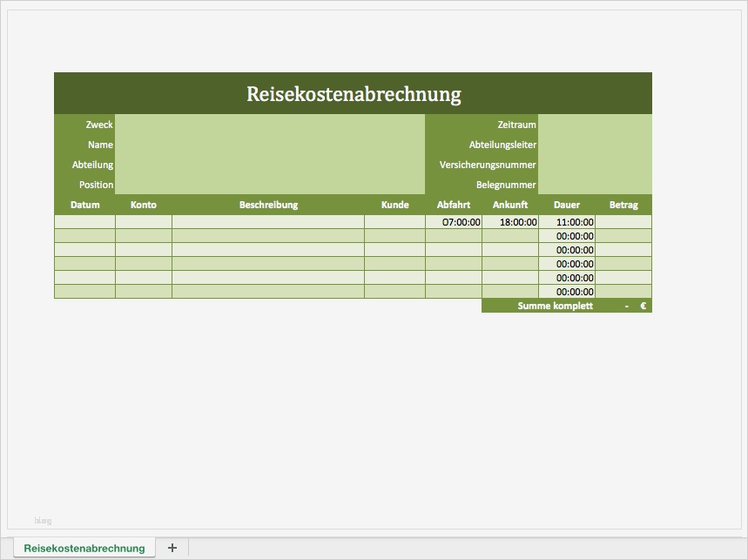
Task: Select the Abfahrt cell showing 07:00:00
Action: [x=453, y=222]
